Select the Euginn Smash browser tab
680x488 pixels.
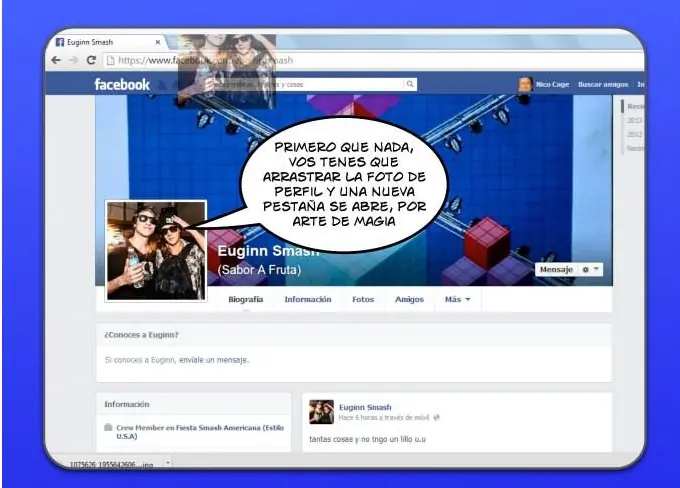pyautogui.click(x=109, y=42)
